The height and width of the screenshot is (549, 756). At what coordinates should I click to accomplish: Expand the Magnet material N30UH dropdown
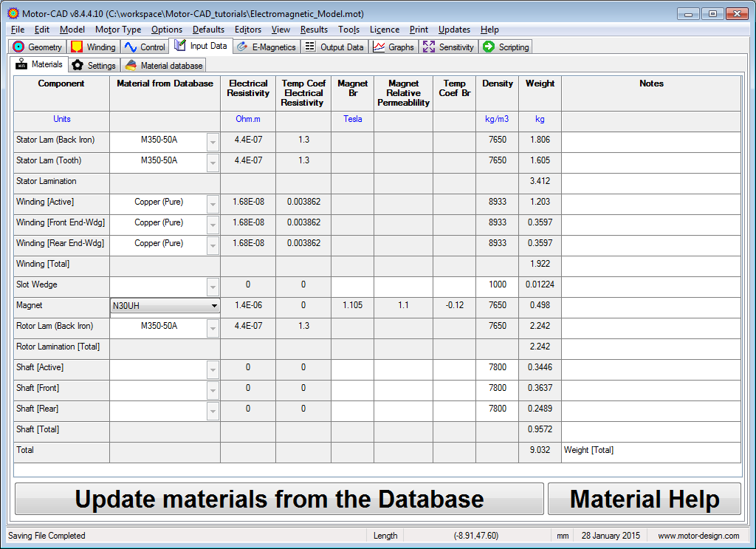point(214,306)
